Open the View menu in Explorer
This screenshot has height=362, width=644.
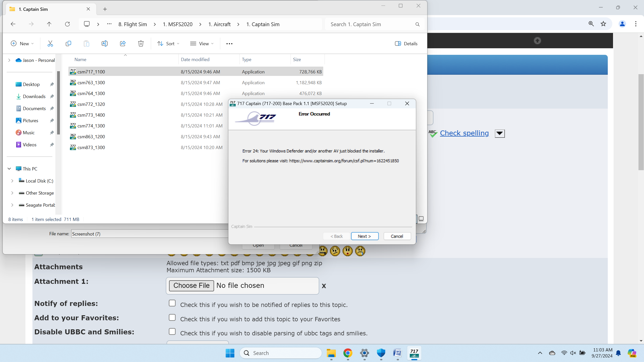202,43
